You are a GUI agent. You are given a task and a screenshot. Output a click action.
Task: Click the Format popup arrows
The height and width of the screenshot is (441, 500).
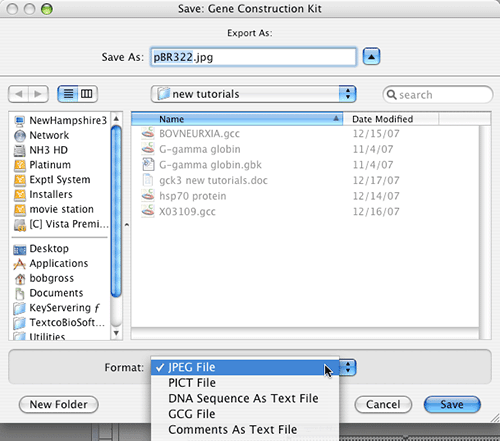pos(348,367)
